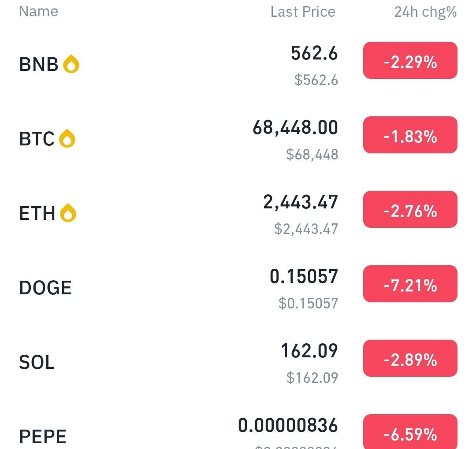Select the ETH coin name
Viewport: 476px width, 449px height.
(x=37, y=213)
